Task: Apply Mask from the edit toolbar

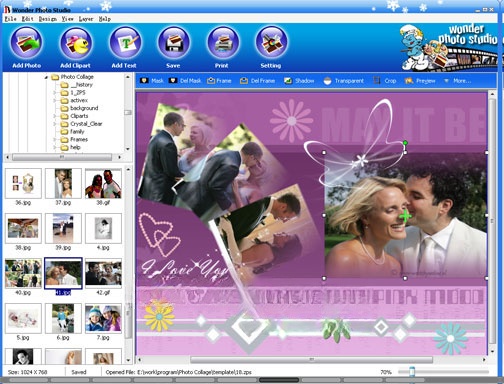Action: (x=152, y=81)
